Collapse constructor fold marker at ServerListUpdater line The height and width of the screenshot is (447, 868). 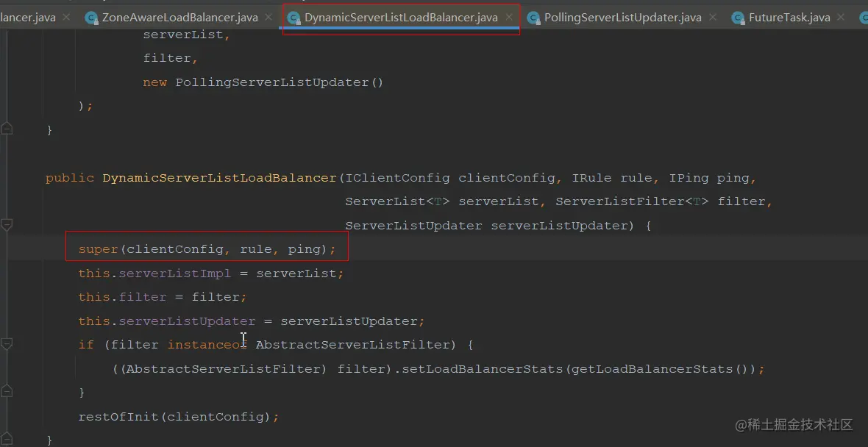pos(7,225)
